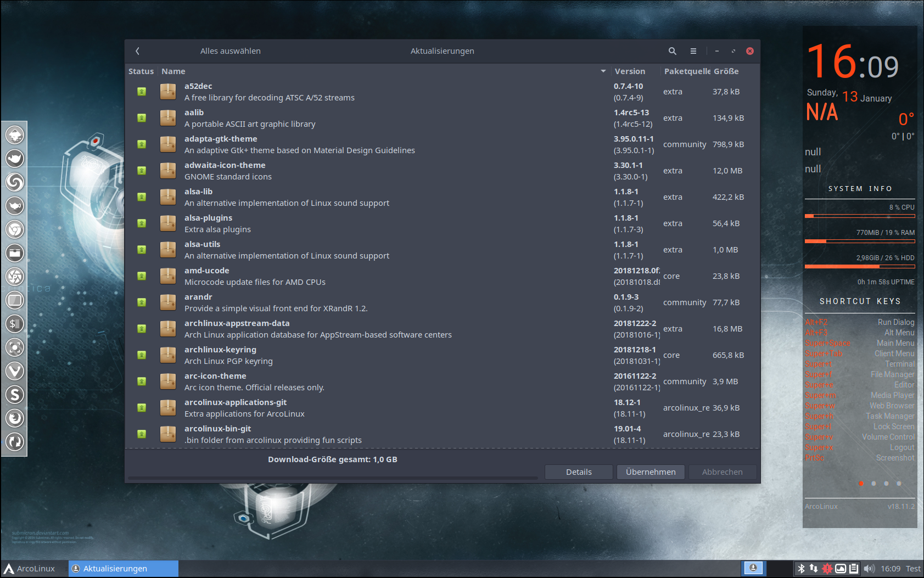
Task: Click the red update alert tray icon
Action: pyautogui.click(x=827, y=569)
